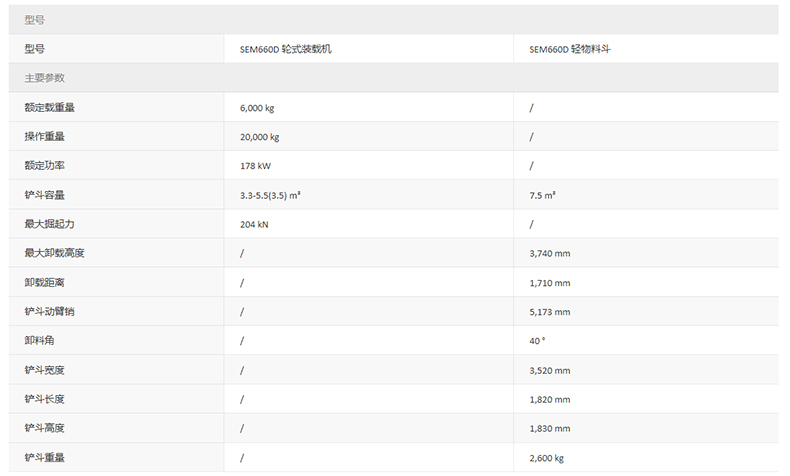Viewport: 790px width, 476px height.
Task: Click the 3.3-5.5(3.5) m³ bucket capacity value
Action: [x=271, y=194]
